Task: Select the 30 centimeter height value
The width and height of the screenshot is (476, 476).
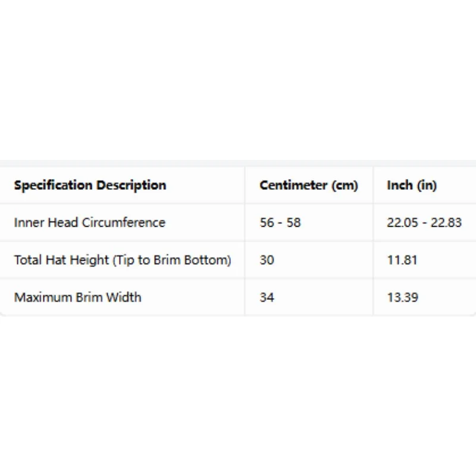Action: coord(267,260)
